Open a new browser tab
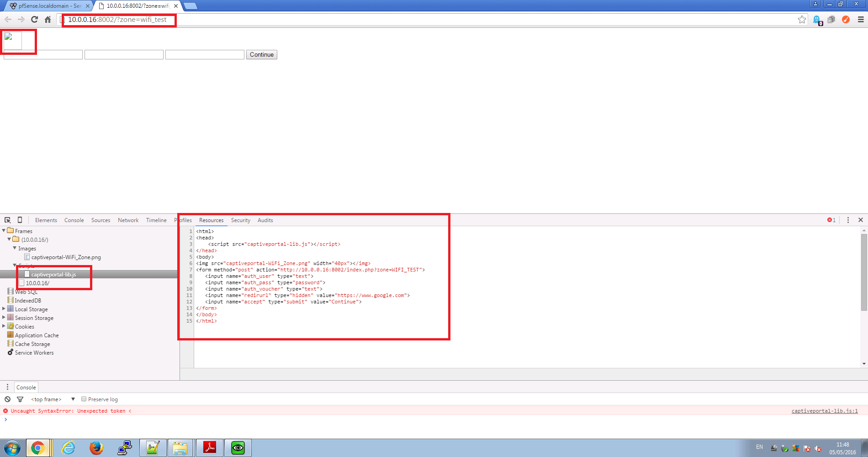Viewport: 868px width, 457px height. tap(190, 6)
